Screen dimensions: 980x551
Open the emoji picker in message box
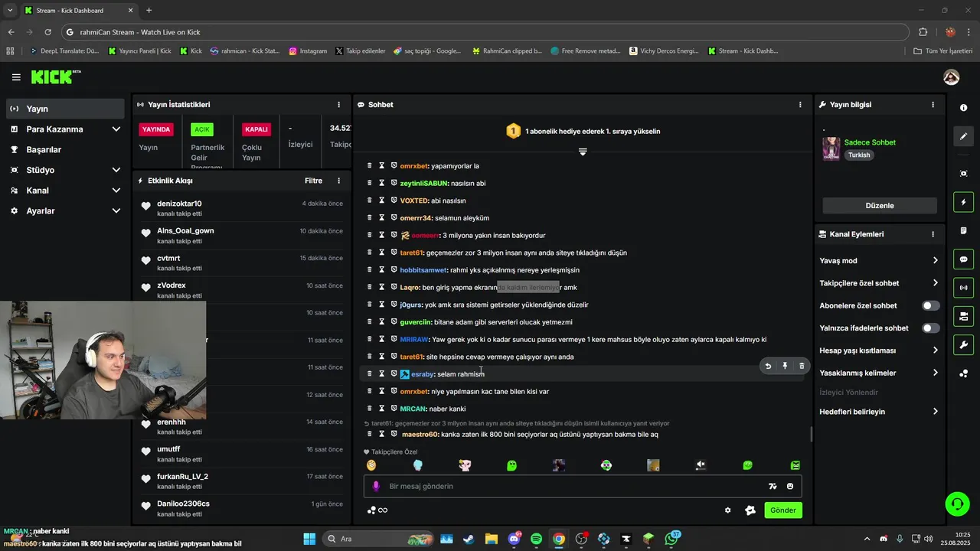(x=790, y=486)
